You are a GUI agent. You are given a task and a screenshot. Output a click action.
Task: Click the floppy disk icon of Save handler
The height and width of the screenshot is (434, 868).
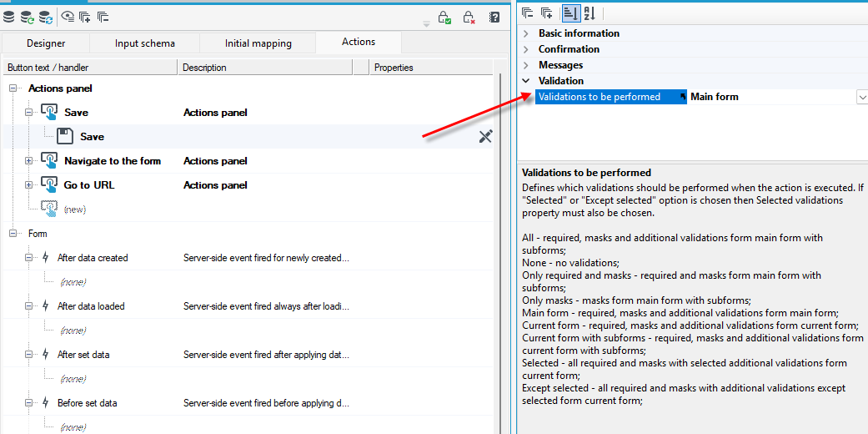[x=65, y=136]
